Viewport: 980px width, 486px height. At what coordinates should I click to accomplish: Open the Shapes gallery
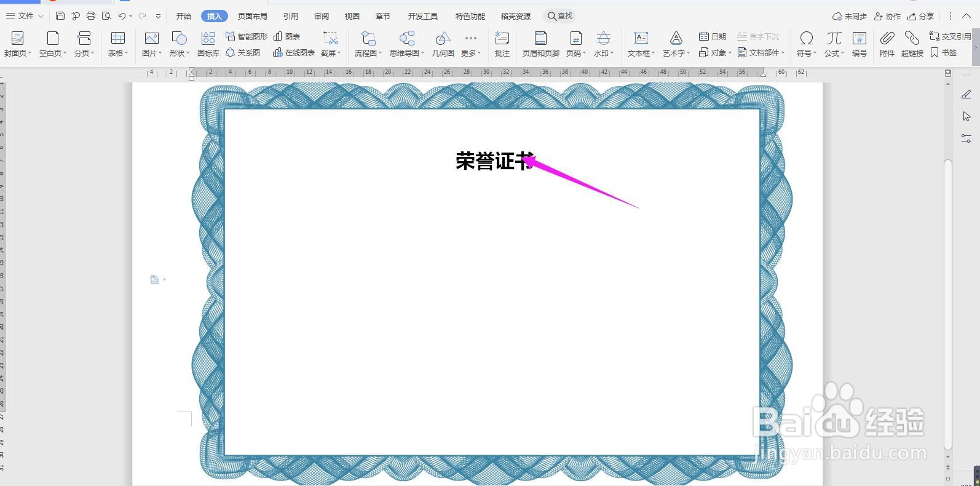point(180,44)
